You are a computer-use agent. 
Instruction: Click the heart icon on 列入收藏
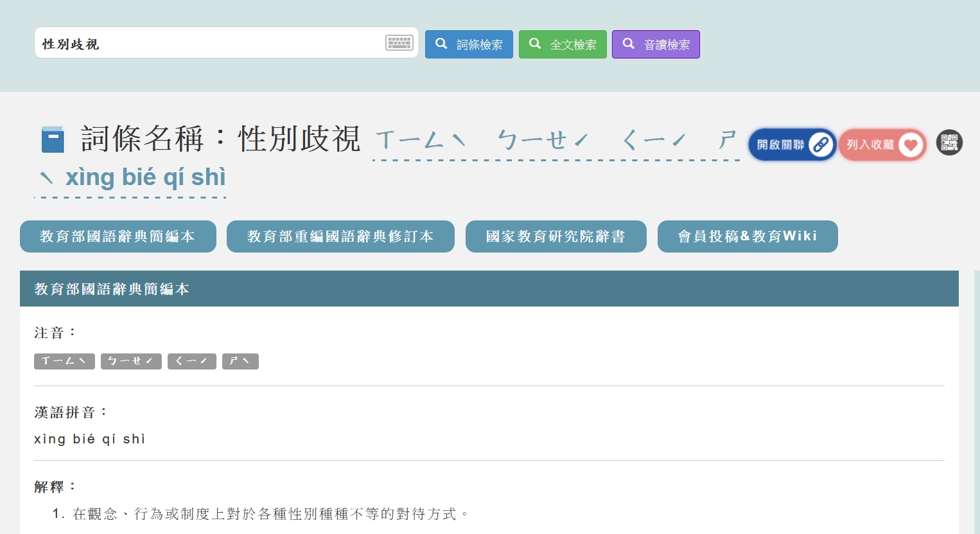(x=911, y=145)
